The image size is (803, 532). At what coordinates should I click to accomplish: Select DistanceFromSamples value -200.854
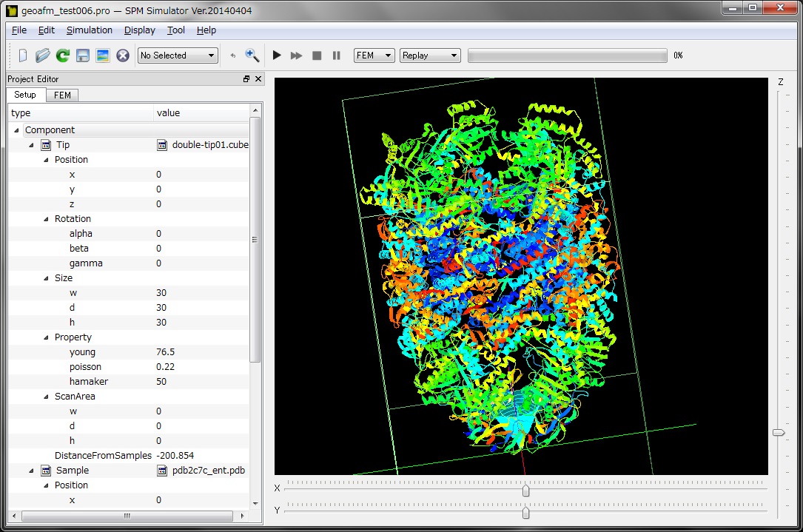click(175, 456)
